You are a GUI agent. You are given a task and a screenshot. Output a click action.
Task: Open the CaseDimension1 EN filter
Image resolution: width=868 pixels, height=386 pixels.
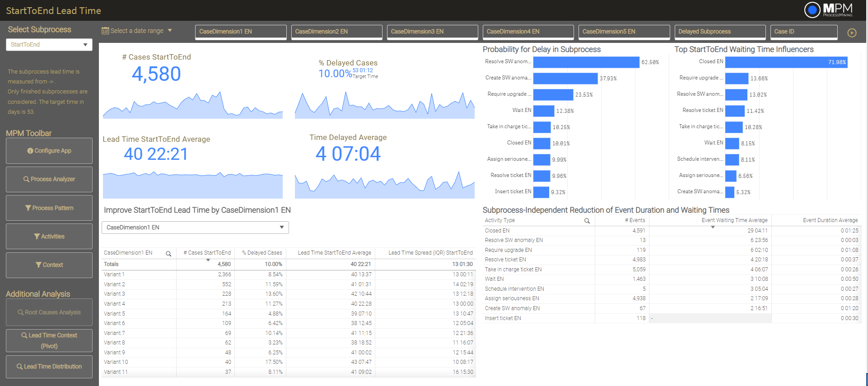(241, 32)
